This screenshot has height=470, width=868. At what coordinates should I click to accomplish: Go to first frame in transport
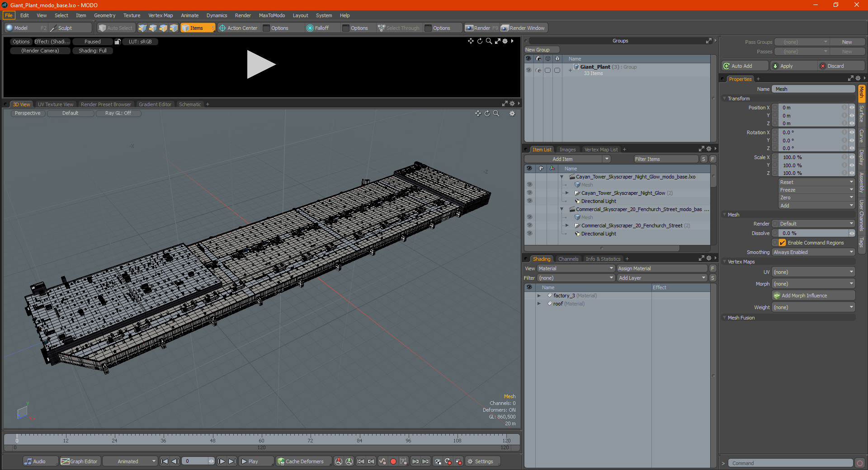(164, 461)
